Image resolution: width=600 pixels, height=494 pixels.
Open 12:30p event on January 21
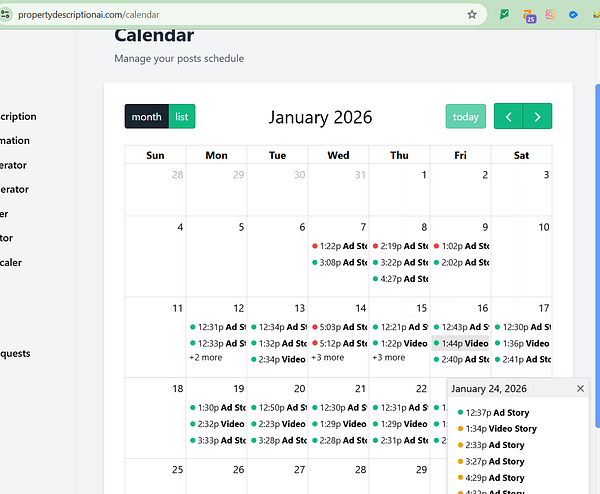339,408
